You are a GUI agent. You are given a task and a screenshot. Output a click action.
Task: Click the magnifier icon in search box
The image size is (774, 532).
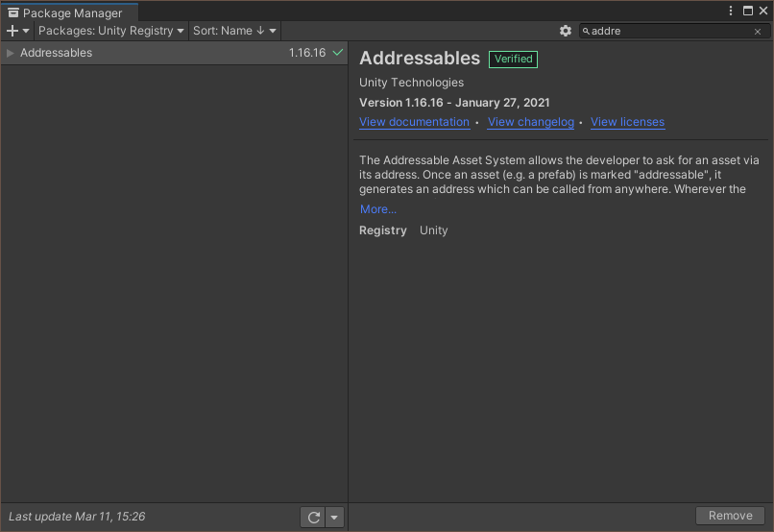[x=586, y=31]
